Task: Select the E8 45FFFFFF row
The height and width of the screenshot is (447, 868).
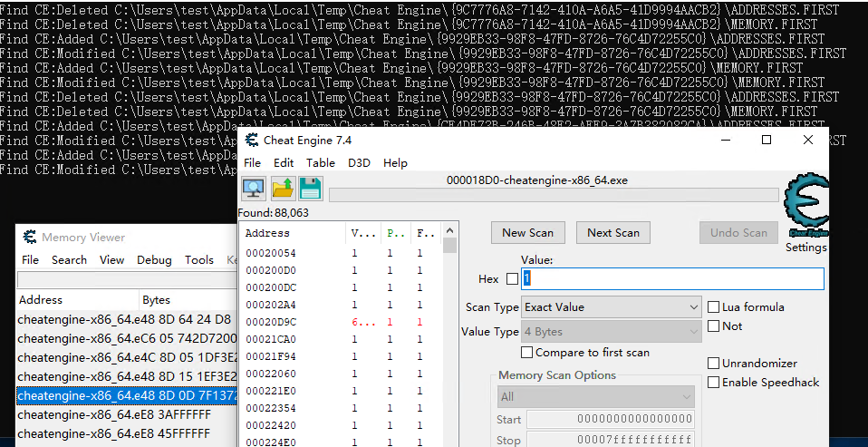Action: [127, 433]
